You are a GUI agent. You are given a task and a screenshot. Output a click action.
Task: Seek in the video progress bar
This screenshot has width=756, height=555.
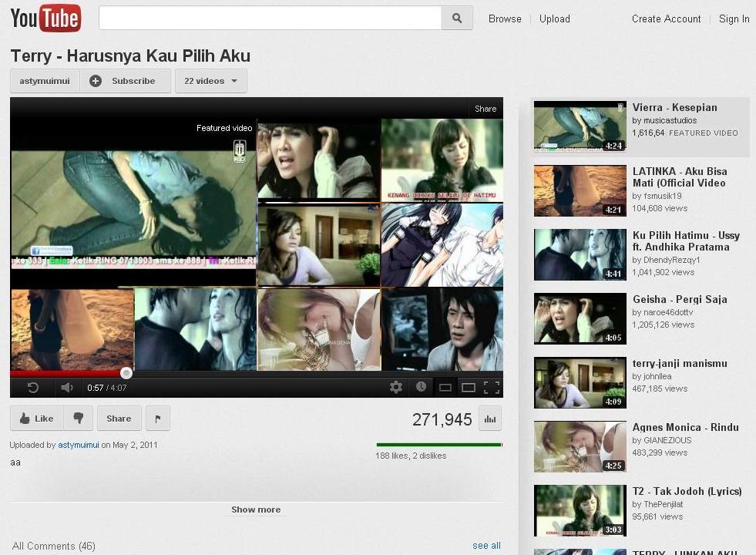(x=257, y=373)
